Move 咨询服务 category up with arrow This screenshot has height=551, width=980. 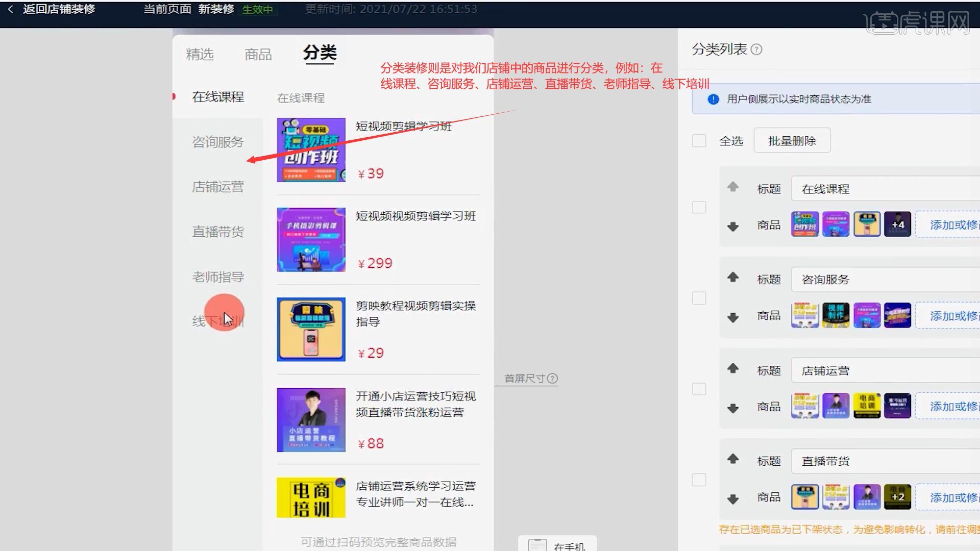[733, 277]
